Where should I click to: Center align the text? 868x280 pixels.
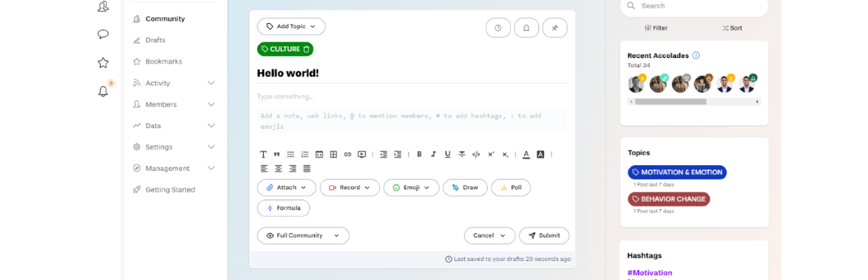coord(278,169)
